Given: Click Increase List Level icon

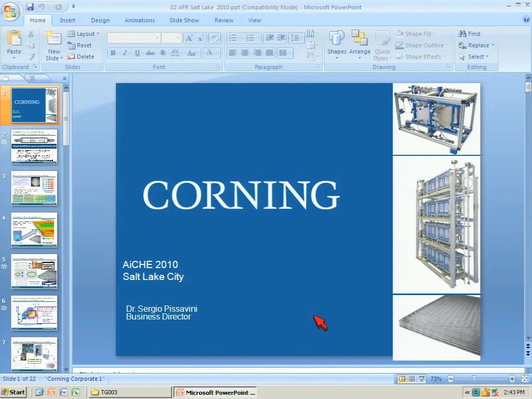Looking at the screenshot, I should (x=281, y=37).
